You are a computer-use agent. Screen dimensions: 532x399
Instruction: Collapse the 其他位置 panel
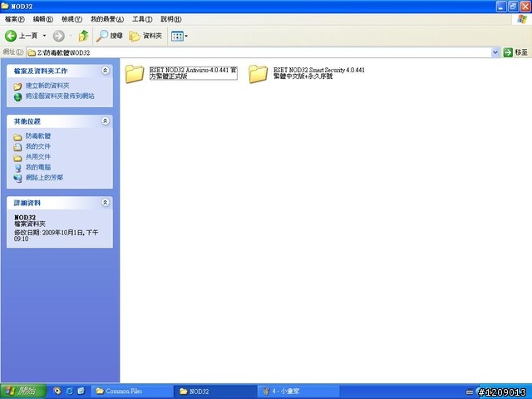tap(106, 121)
